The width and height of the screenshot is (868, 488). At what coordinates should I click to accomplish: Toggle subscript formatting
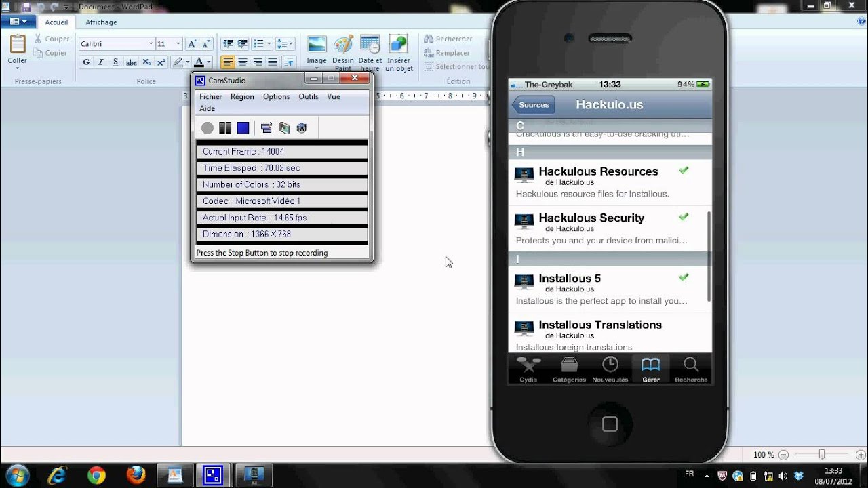(146, 62)
